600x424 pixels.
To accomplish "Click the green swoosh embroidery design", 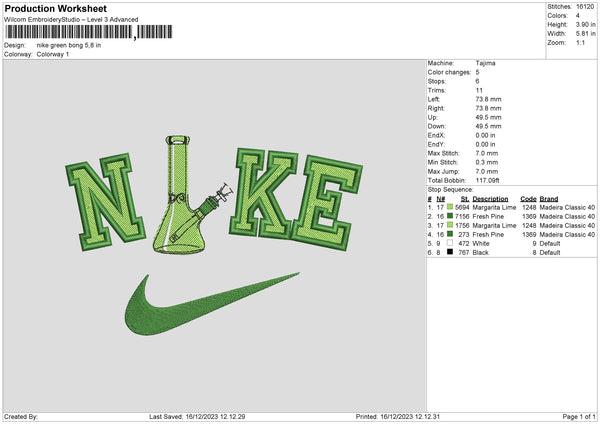I will pos(211,304).
